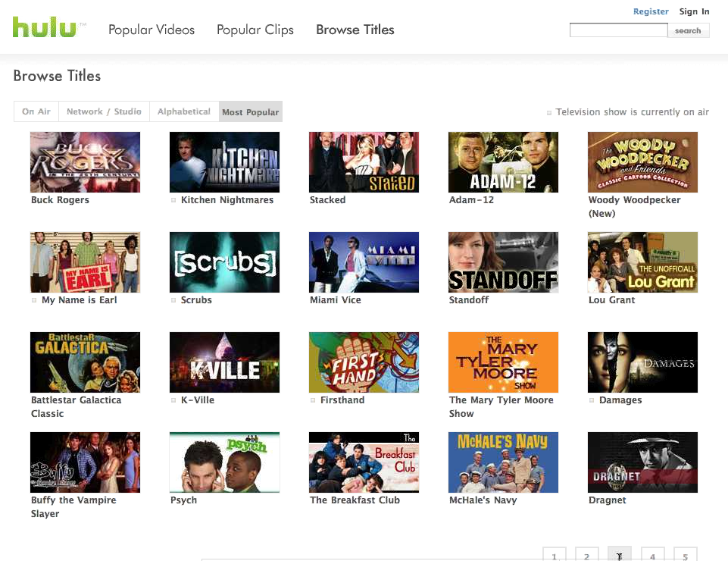Select the Miami Vice thumbnail image

pyautogui.click(x=364, y=262)
